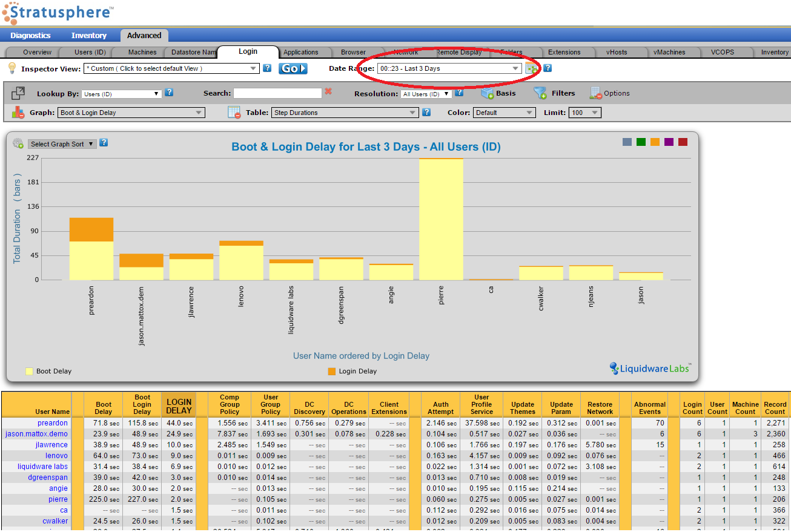
Task: Click the pop-out window icon beside Lookup By
Action: 18,93
